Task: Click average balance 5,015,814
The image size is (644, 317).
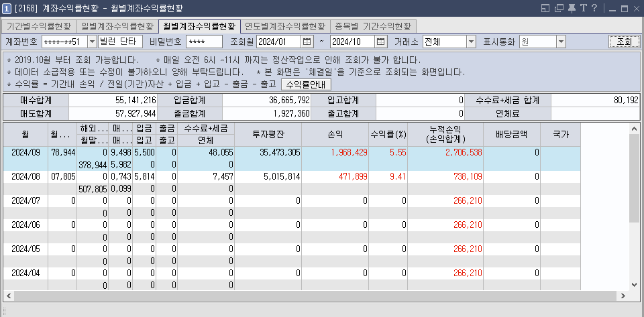Action: pyautogui.click(x=282, y=177)
